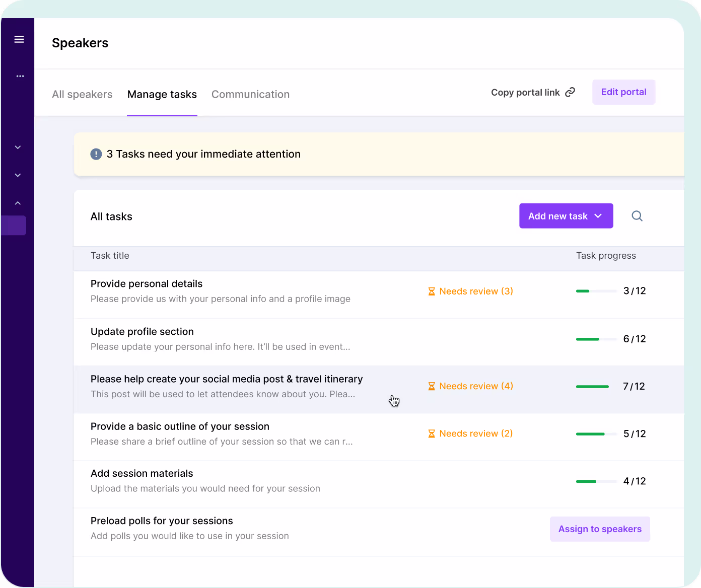The image size is (701, 588).
Task: Click hourglass icon for Needs review (3)
Action: pyautogui.click(x=432, y=291)
